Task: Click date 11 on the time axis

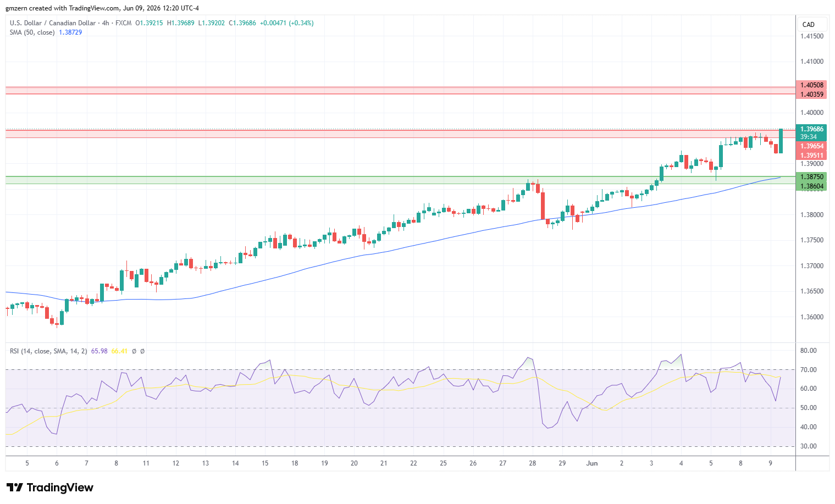Action: tap(146, 463)
